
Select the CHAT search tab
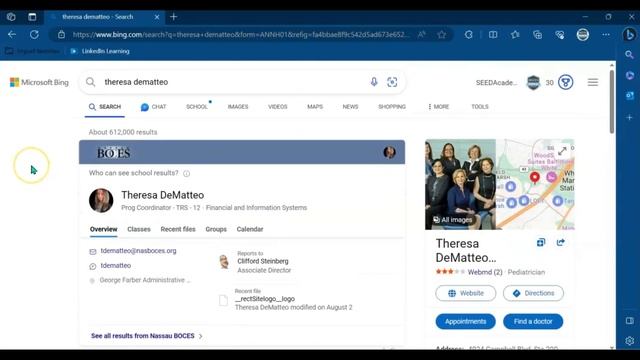point(153,107)
